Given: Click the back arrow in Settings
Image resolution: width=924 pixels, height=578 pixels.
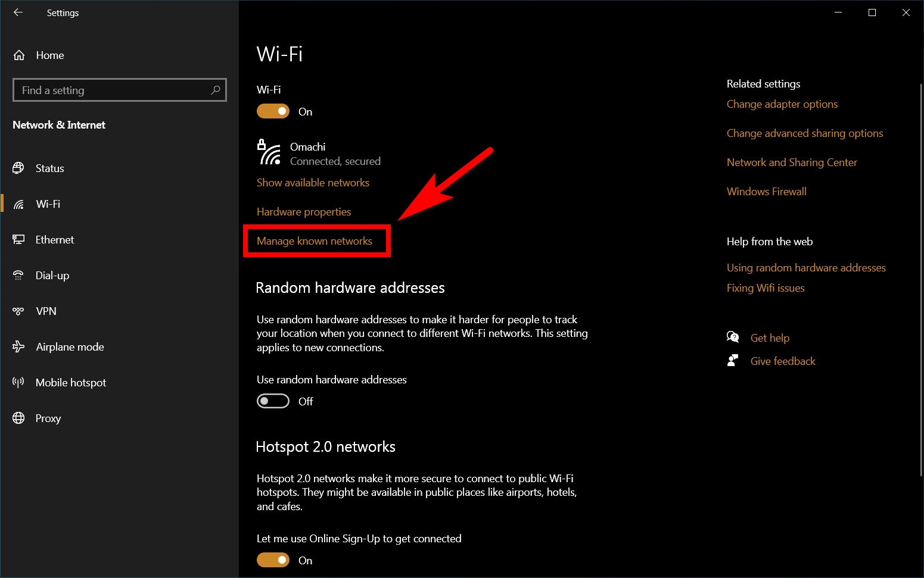Looking at the screenshot, I should click(x=18, y=13).
